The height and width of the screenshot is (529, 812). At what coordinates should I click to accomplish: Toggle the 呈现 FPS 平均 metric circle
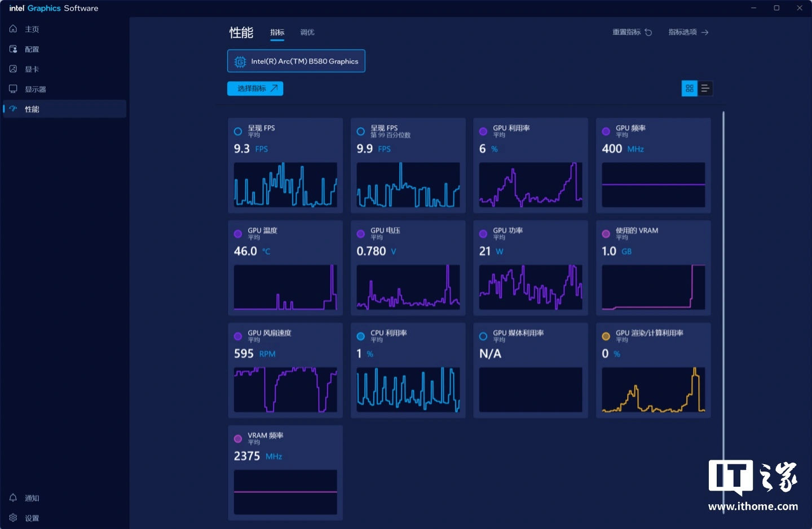(x=238, y=131)
